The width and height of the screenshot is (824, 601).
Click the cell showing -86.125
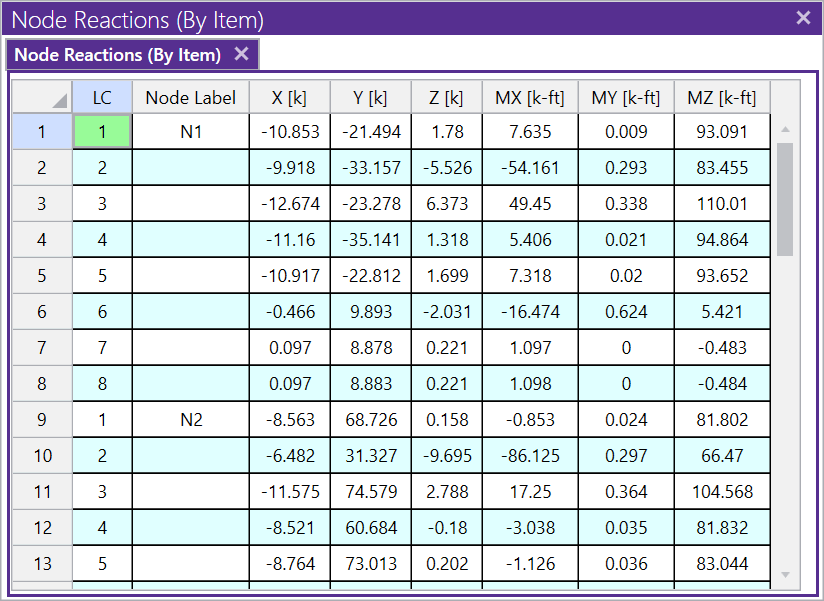pyautogui.click(x=530, y=456)
